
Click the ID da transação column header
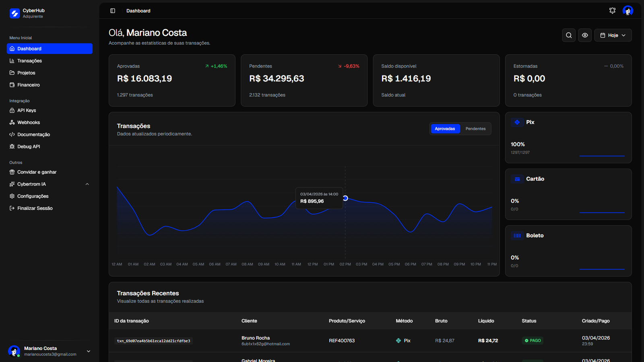pyautogui.click(x=132, y=321)
